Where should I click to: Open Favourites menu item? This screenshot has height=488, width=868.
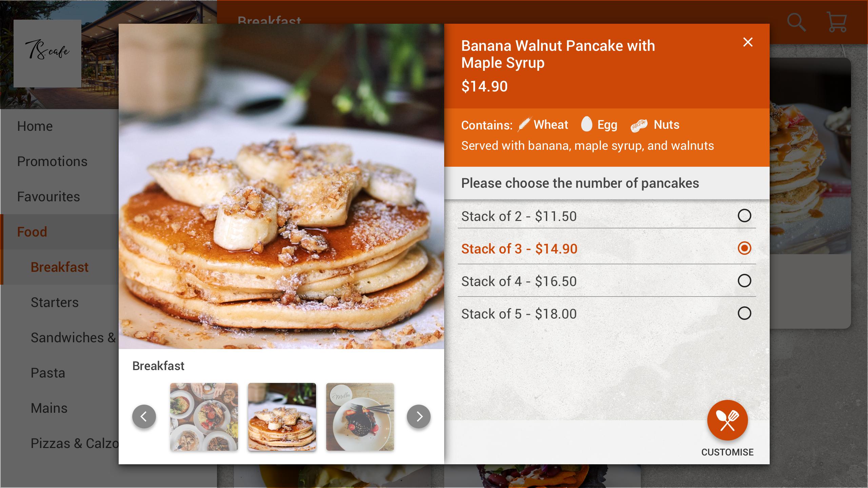click(x=48, y=197)
